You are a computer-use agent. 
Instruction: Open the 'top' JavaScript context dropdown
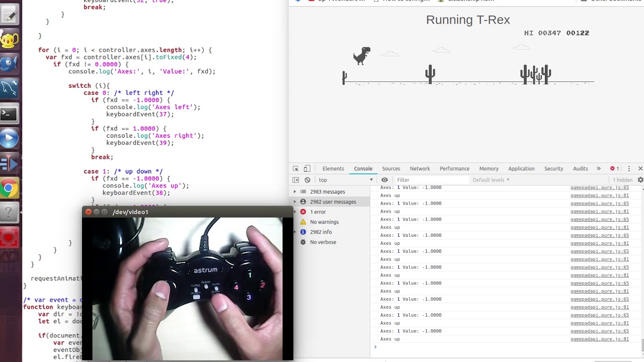point(345,180)
